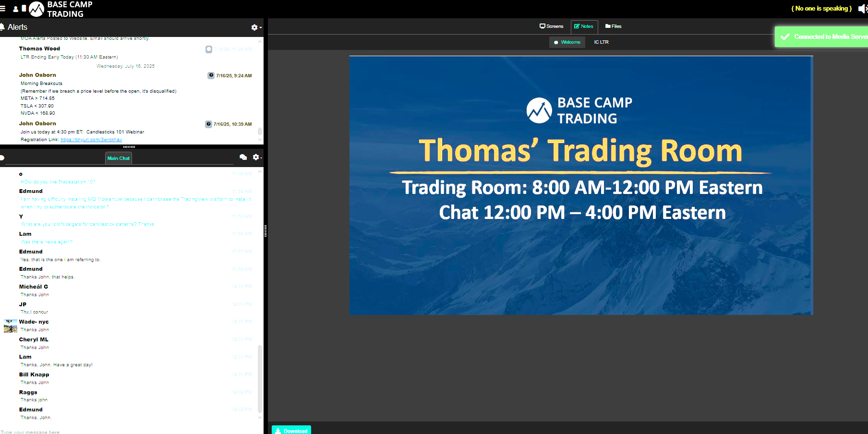Click the 'Morning Breakouts' alert line
Image resolution: width=868 pixels, height=434 pixels.
tap(41, 84)
